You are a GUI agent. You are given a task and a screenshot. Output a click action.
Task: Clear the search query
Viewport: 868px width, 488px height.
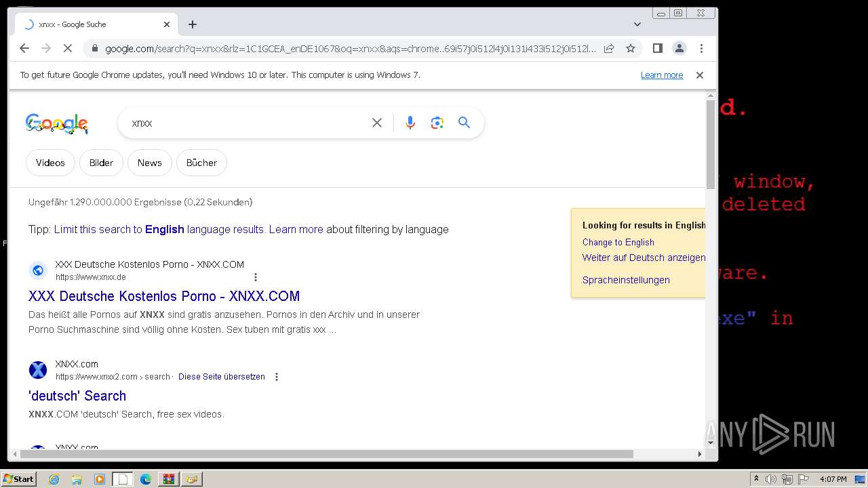(x=377, y=123)
